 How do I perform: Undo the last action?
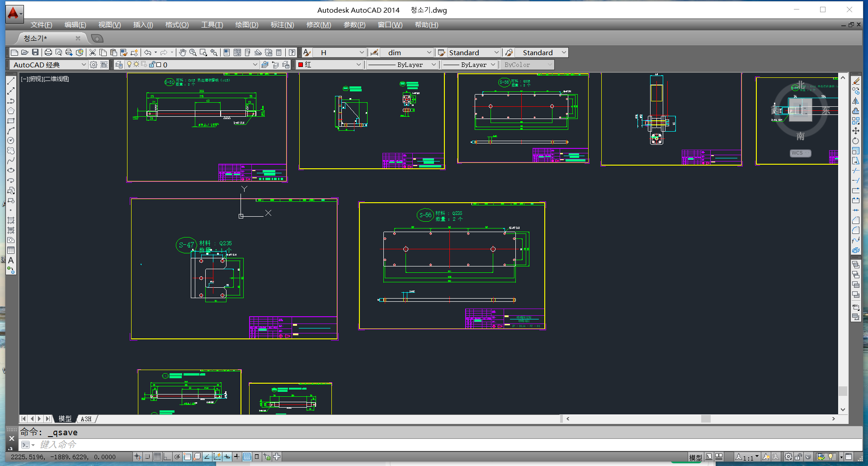(x=148, y=52)
